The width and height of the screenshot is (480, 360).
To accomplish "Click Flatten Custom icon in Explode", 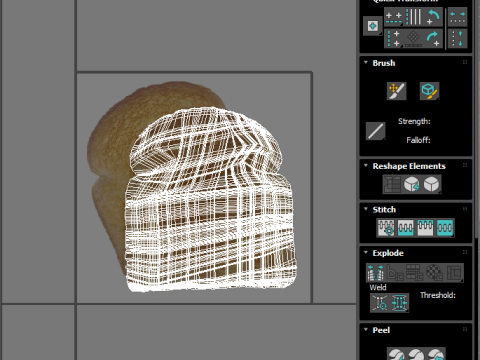I will (x=454, y=273).
